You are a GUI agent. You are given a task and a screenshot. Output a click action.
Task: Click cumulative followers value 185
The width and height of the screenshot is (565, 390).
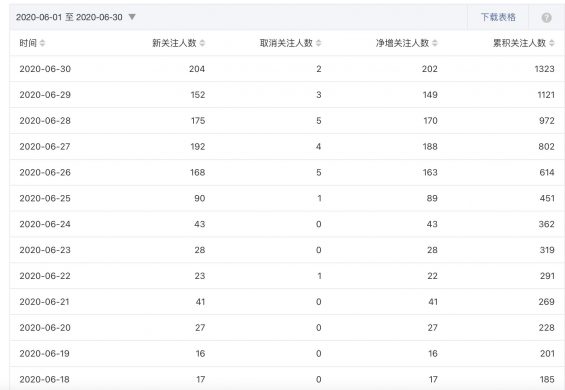coord(547,380)
